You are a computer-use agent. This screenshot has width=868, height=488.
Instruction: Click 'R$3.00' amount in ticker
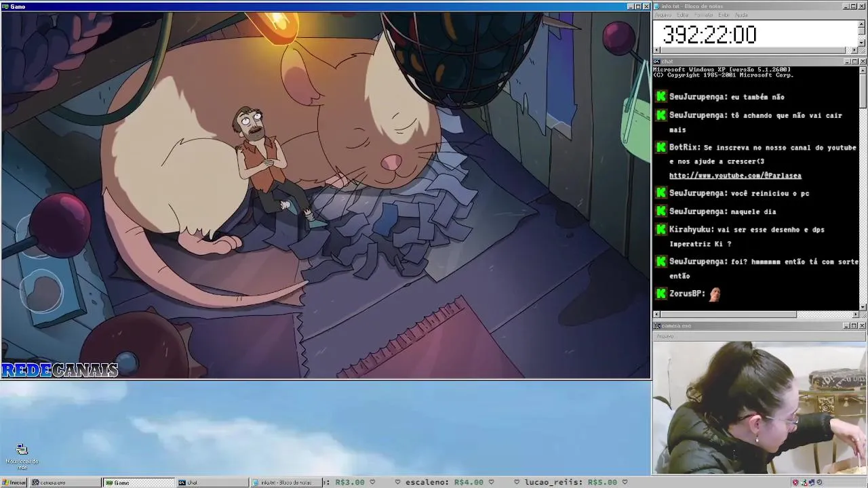tap(350, 483)
